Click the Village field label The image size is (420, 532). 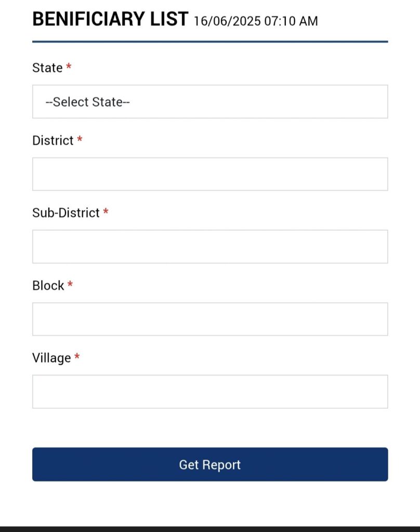(51, 358)
